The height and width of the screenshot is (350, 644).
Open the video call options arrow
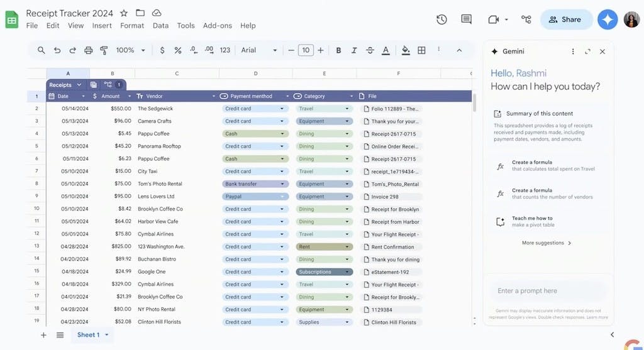(506, 19)
